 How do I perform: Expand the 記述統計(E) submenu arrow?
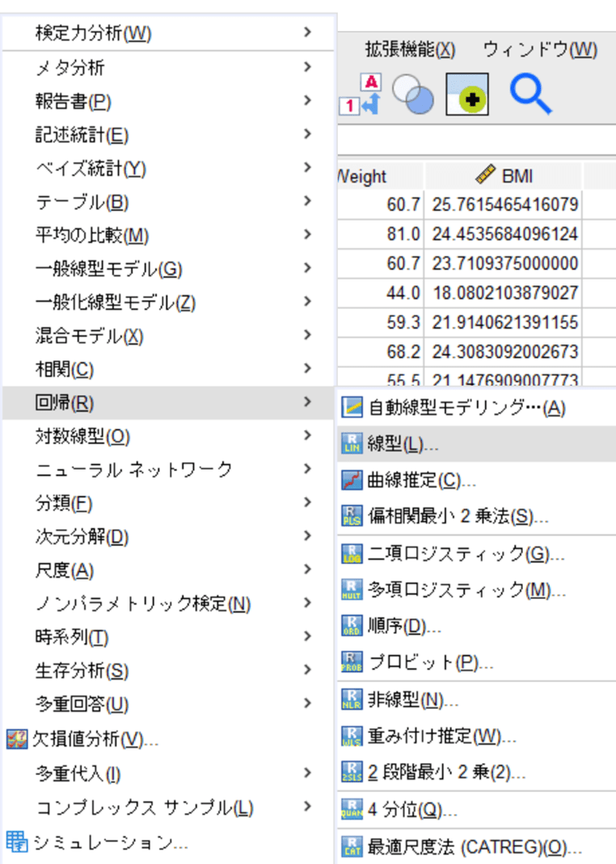[307, 134]
